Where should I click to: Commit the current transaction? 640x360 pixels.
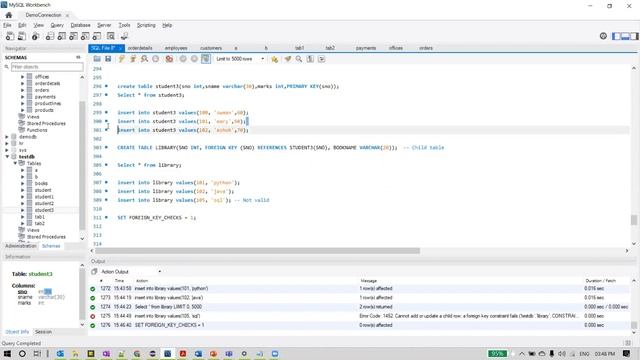(183, 59)
